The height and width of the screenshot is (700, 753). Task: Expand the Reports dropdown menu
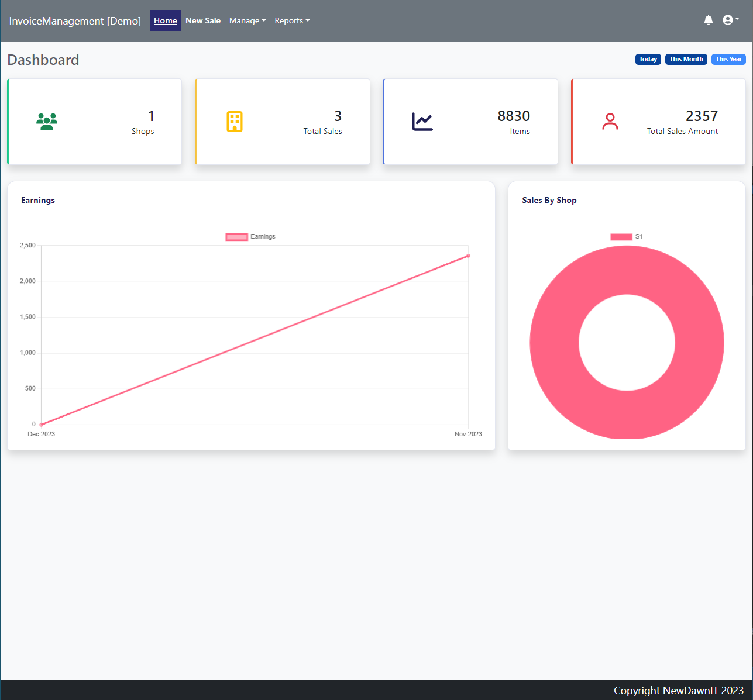292,20
